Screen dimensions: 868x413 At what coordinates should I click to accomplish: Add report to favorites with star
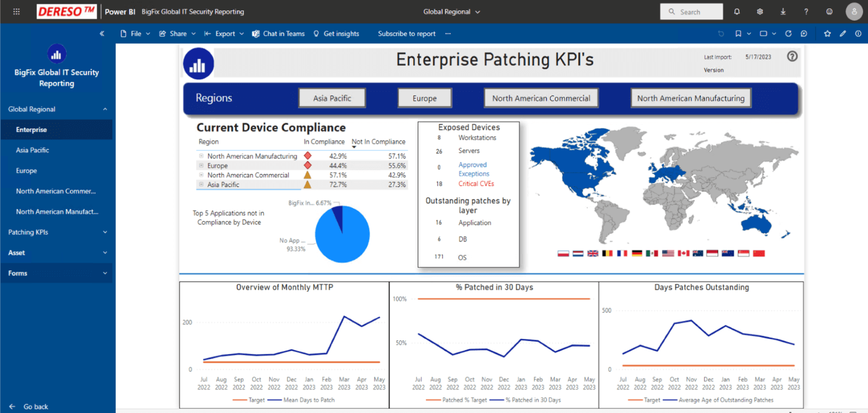(827, 34)
